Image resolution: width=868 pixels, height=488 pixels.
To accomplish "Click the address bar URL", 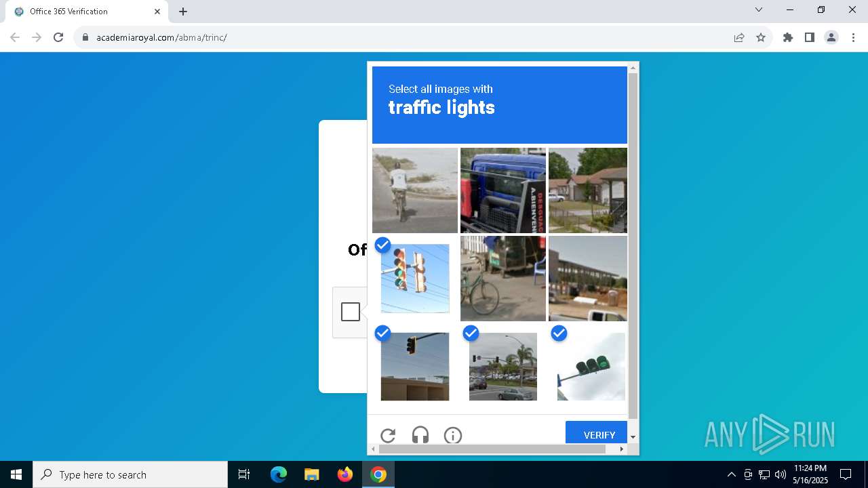I will point(161,37).
